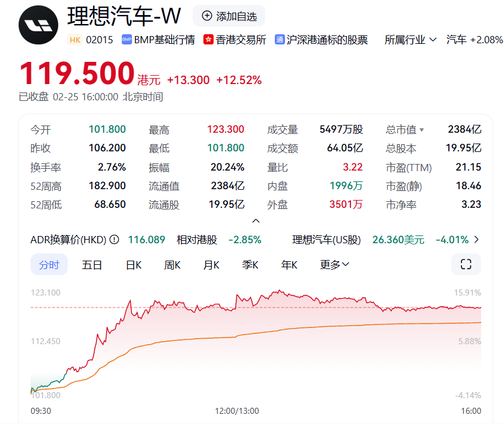This screenshot has width=504, height=424.
Task: Open the 更多 chart period dropdown
Action: (334, 265)
